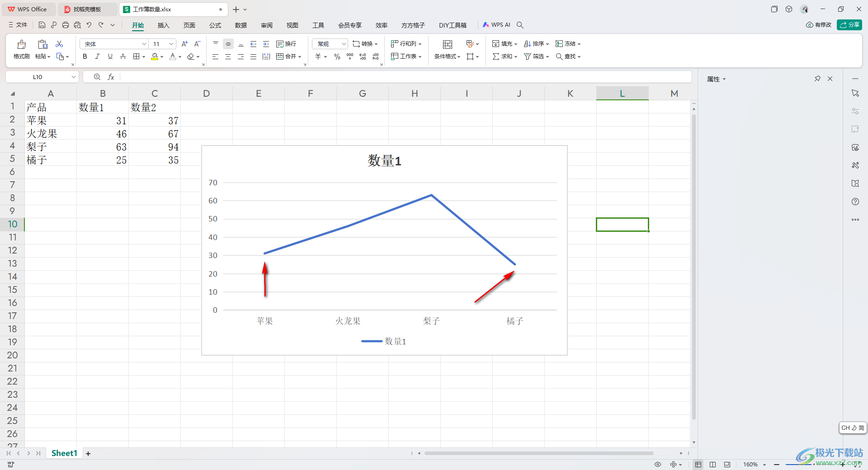Click the Format Painter brush icon
Viewport: 868px width, 470px height.
(x=21, y=44)
